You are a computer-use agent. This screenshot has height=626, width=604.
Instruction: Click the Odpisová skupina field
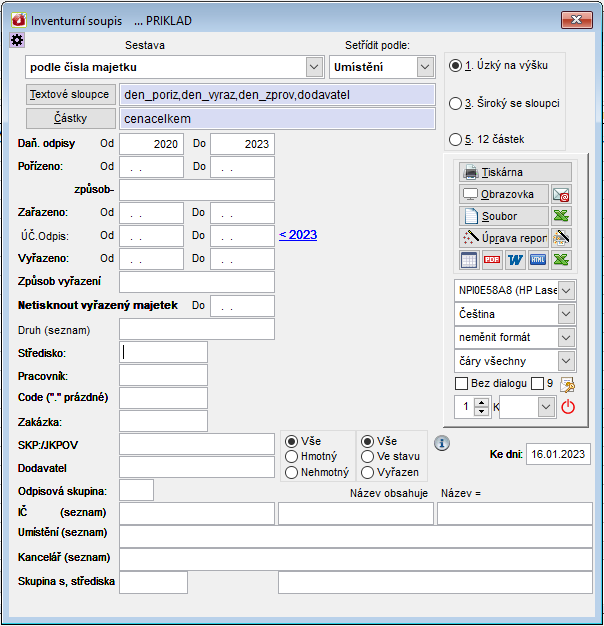(137, 490)
